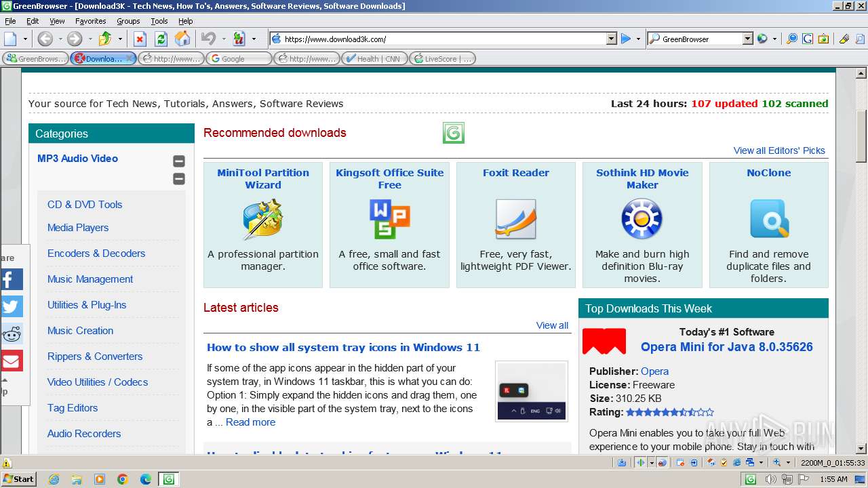Click the page vertical scrollbar thumb

point(861,136)
